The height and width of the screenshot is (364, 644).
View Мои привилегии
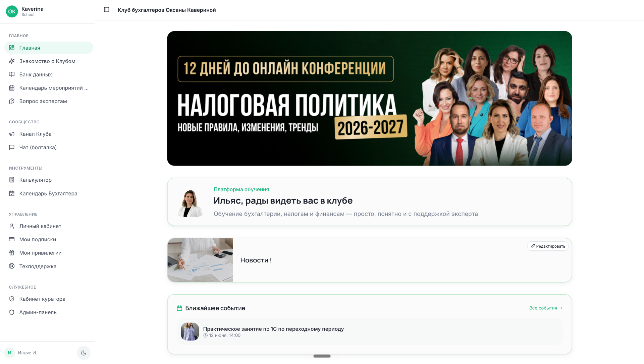[x=49, y=253]
